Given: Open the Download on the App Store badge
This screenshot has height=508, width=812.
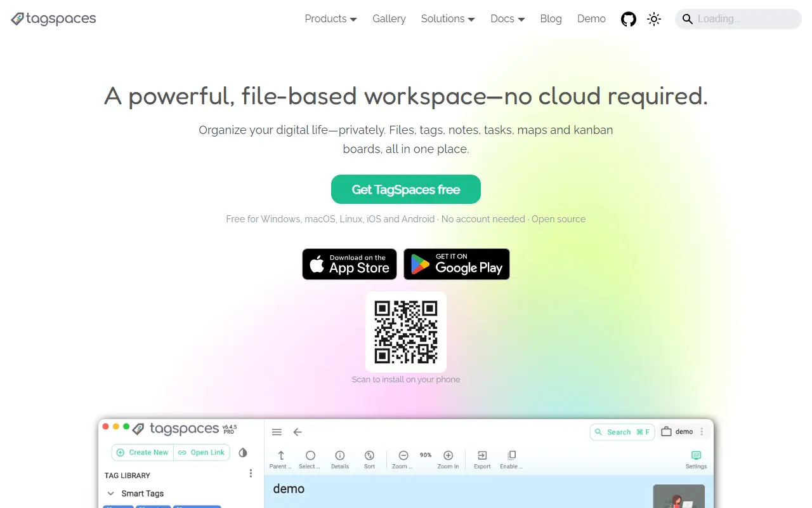Looking at the screenshot, I should click(350, 264).
